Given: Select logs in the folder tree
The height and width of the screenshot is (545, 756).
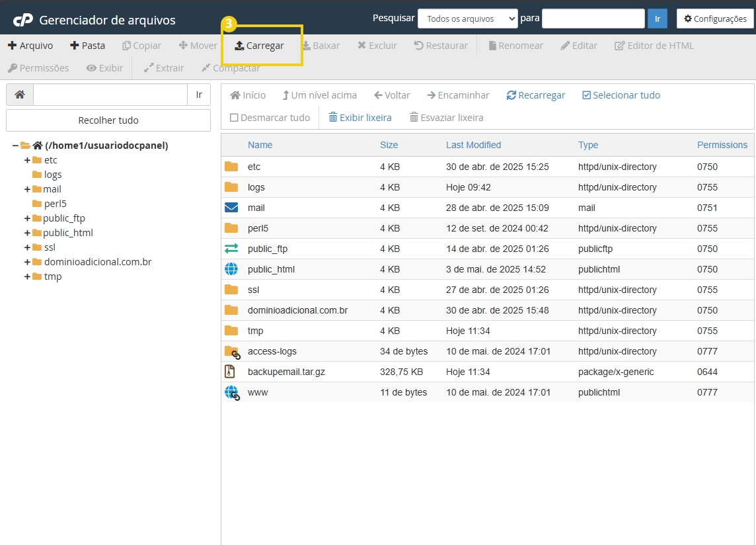Looking at the screenshot, I should click(53, 175).
